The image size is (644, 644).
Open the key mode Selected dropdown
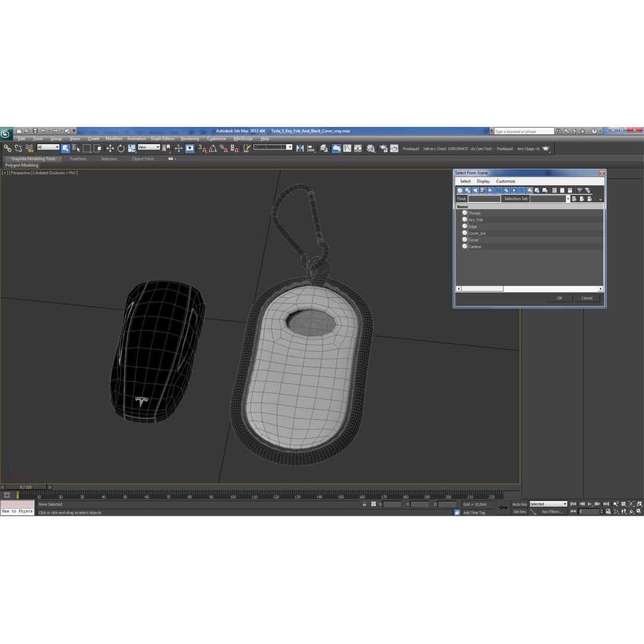(x=548, y=504)
